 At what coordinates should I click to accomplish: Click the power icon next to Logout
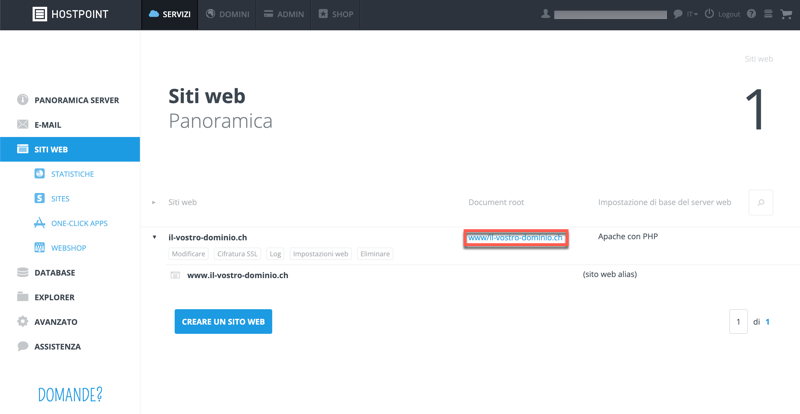[x=709, y=14]
